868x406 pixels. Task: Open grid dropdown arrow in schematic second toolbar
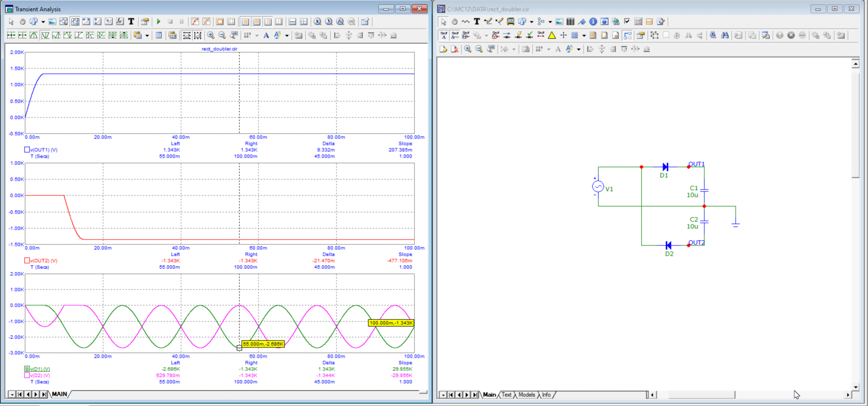tap(584, 36)
